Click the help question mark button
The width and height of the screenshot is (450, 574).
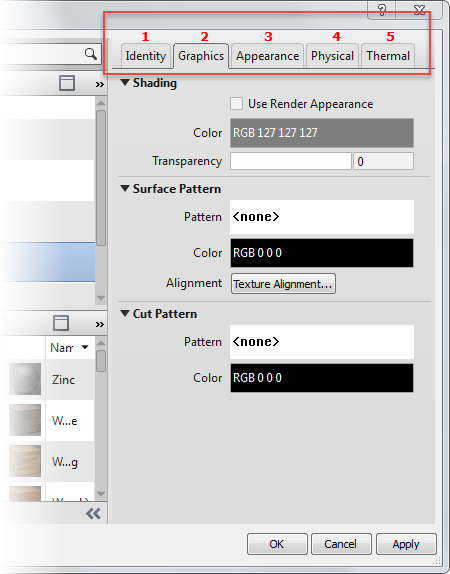[x=382, y=10]
